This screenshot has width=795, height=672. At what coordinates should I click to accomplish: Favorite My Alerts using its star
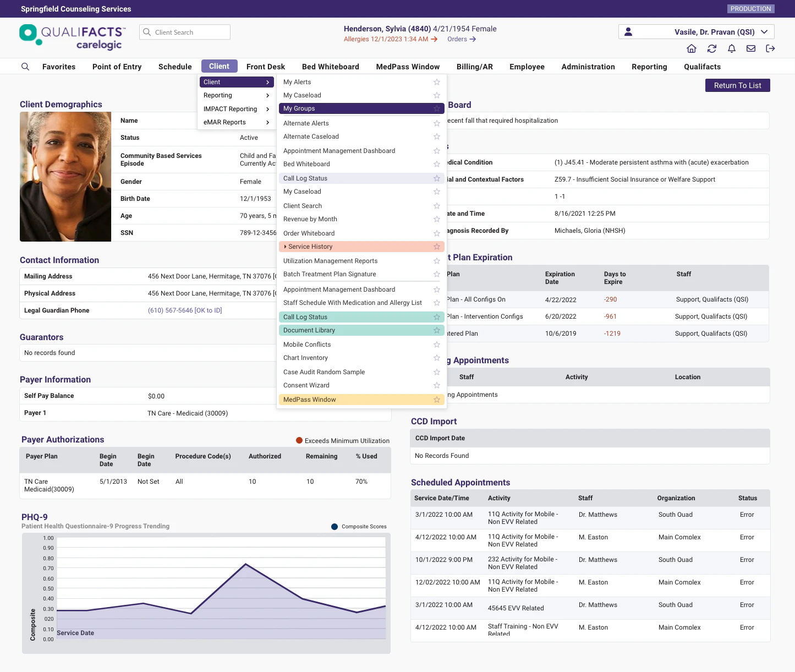pos(436,81)
